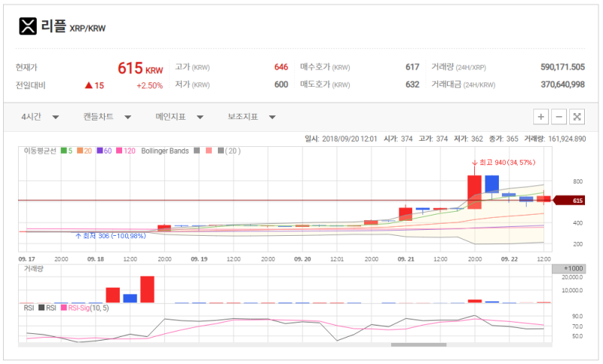
Task: Click the 일시 2018/09/20 12:01 readout
Action: (x=341, y=139)
